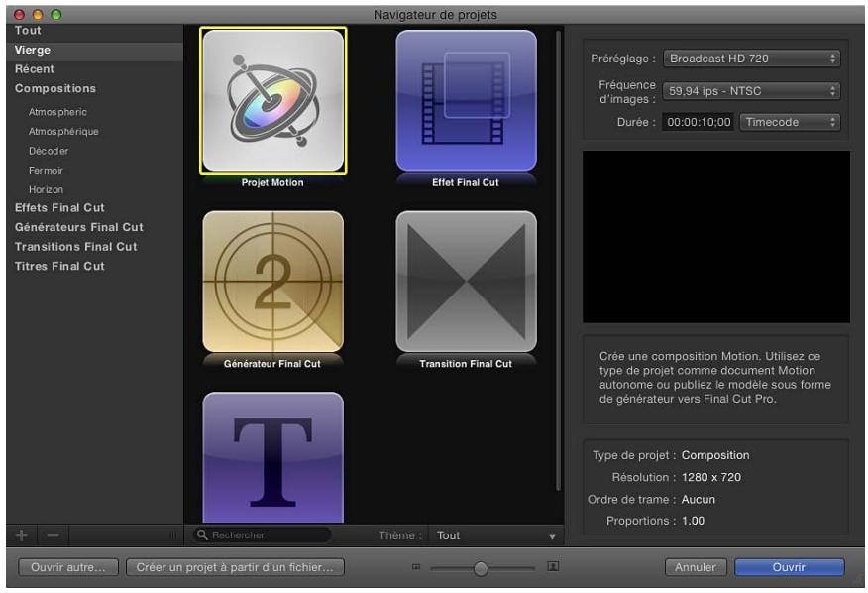The height and width of the screenshot is (593, 868).
Task: Select the Horizon composition theme
Action: [x=46, y=189]
